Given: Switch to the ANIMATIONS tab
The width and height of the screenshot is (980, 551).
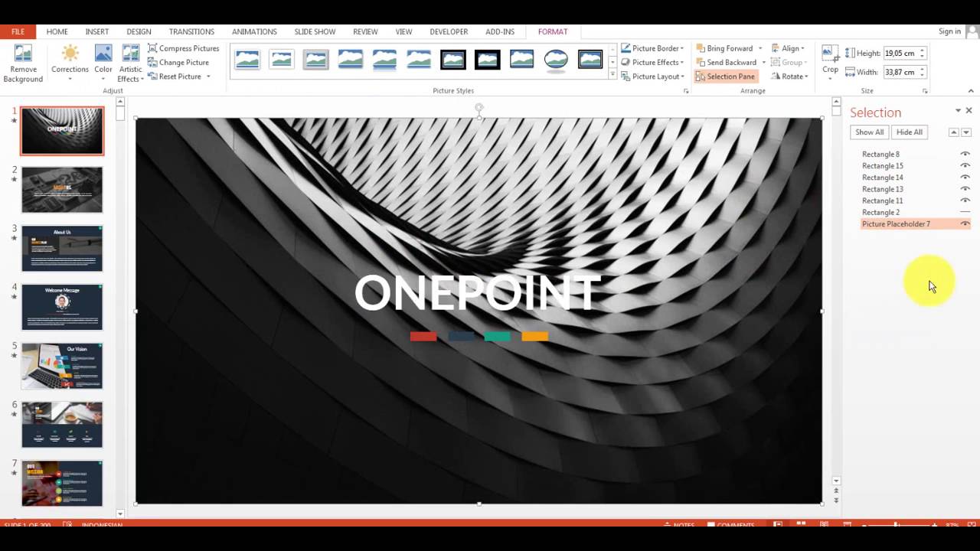Looking at the screenshot, I should point(254,31).
